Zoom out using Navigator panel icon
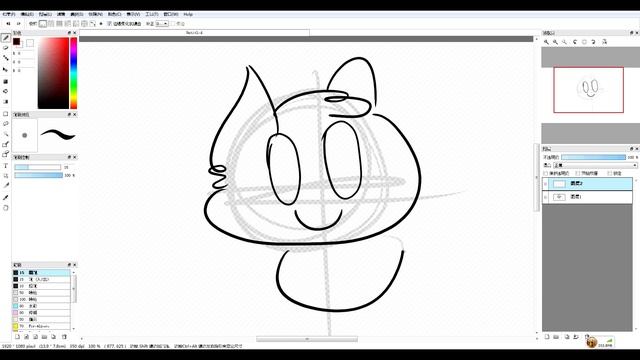640x360 pixels. coord(556,42)
